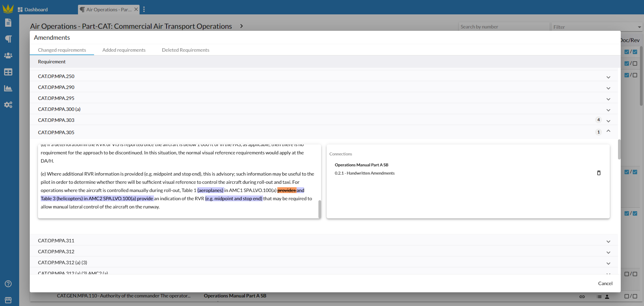Screen dimensions: 644x306
Task: Click the link icon in the CAT.GEN.MPA.110 row
Action: pyautogui.click(x=582, y=297)
